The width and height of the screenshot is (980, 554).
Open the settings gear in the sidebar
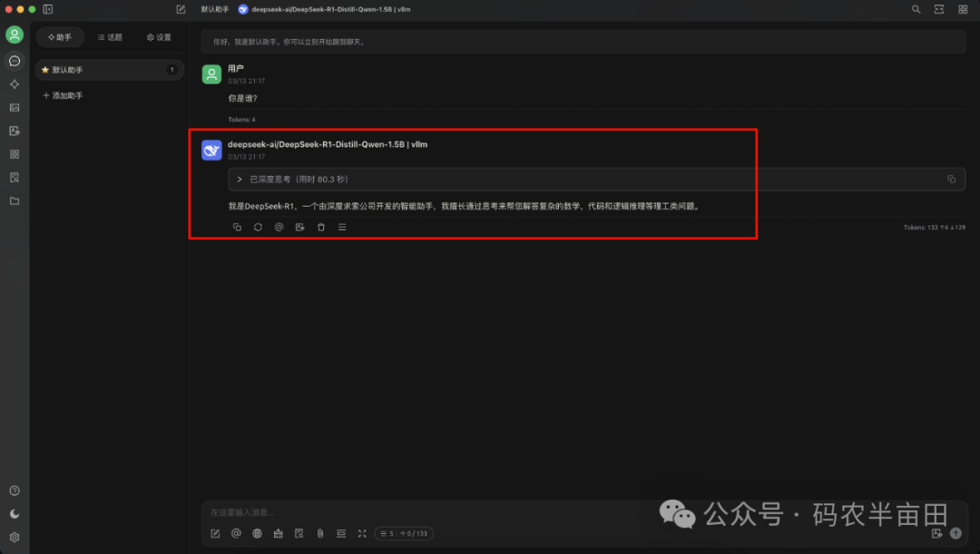tap(15, 537)
